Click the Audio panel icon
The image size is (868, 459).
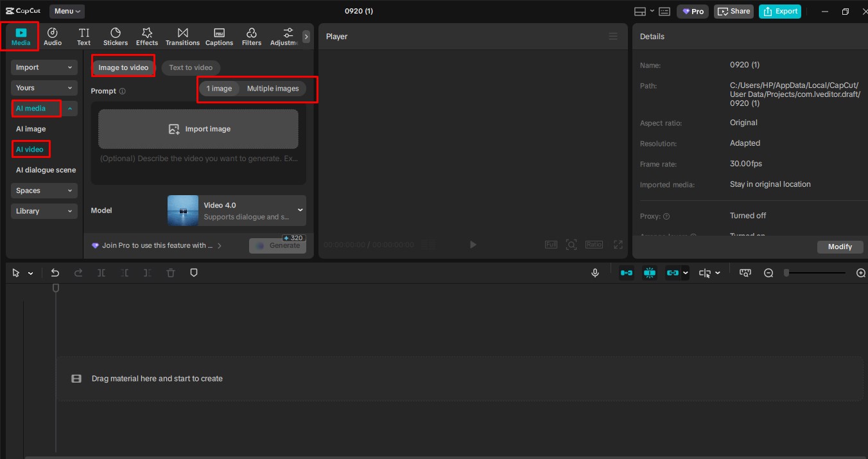click(53, 35)
